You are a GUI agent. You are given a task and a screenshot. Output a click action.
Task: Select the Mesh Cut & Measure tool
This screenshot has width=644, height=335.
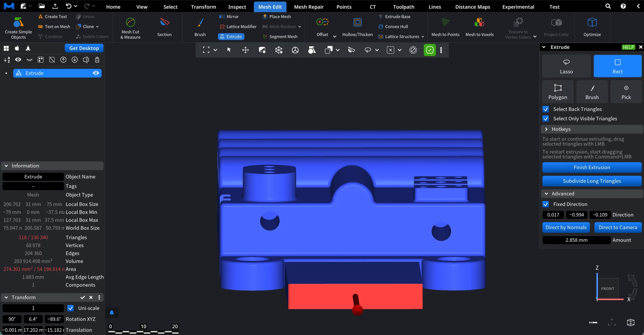click(130, 28)
